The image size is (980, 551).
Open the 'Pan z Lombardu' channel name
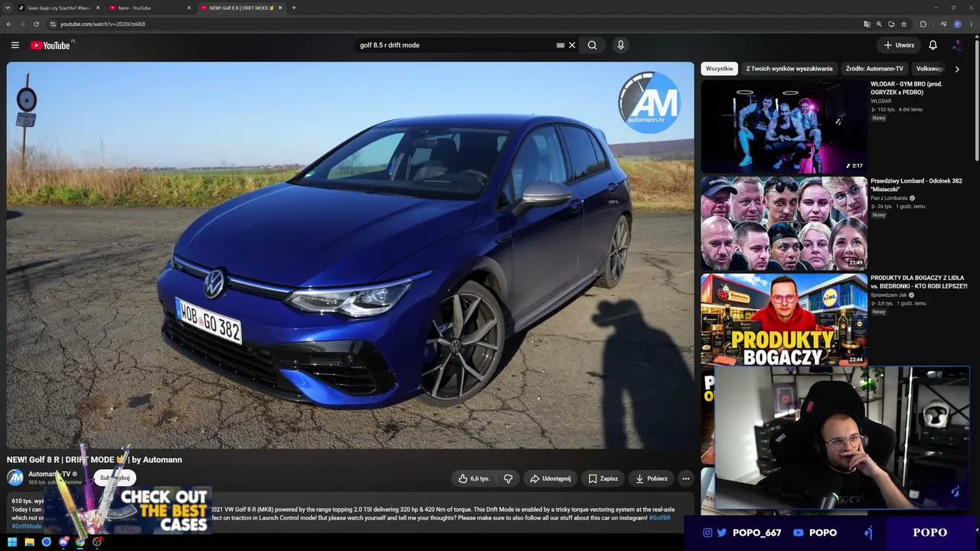pyautogui.click(x=889, y=197)
